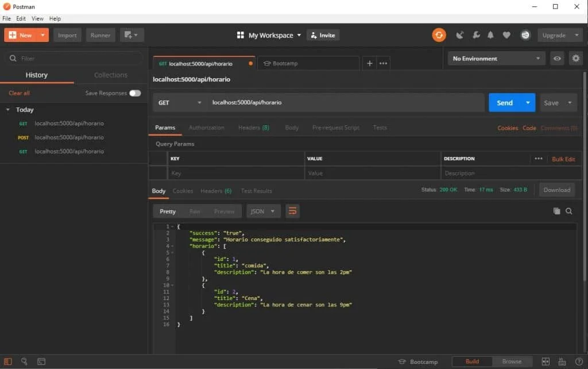588x369 pixels.
Task: Search within the response body
Action: click(x=569, y=211)
